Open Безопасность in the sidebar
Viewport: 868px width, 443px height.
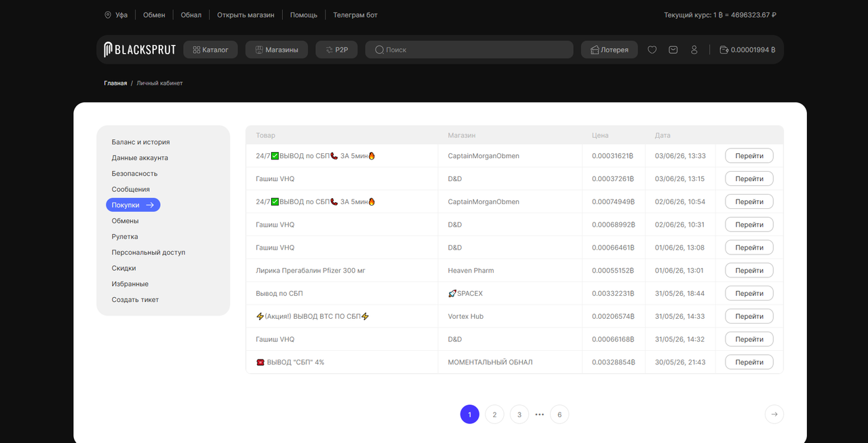(x=134, y=174)
